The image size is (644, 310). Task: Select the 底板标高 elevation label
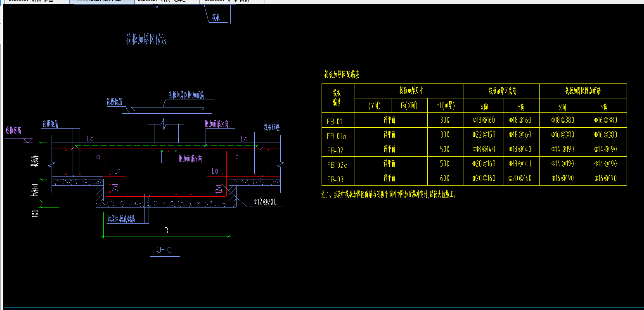[13, 131]
